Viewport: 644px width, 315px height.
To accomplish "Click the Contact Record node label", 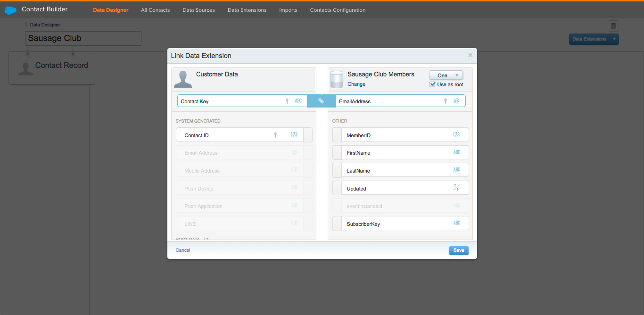I will point(62,65).
